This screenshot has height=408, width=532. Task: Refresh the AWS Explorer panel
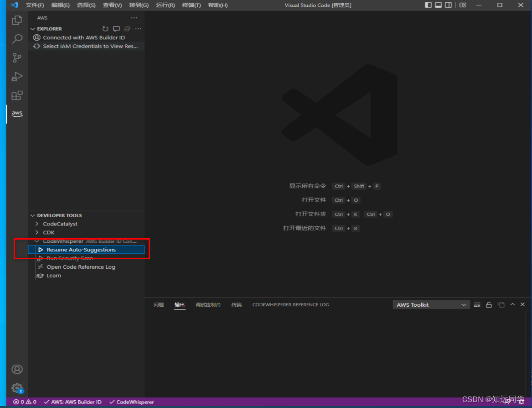pos(105,29)
